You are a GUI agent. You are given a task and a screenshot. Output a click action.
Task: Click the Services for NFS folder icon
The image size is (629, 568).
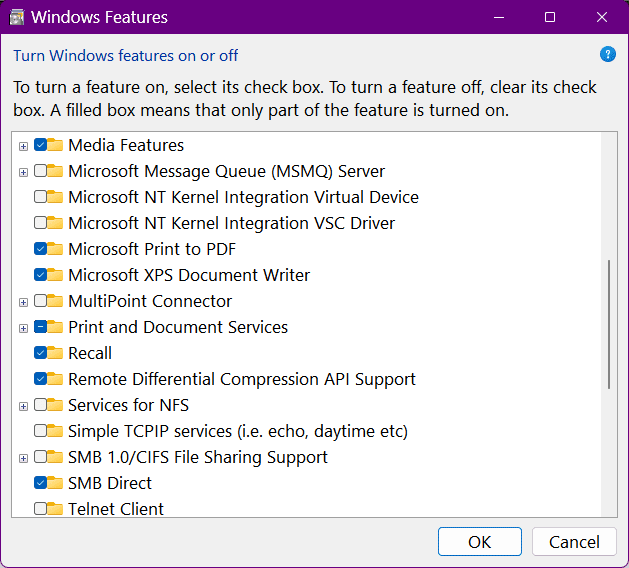coord(55,405)
